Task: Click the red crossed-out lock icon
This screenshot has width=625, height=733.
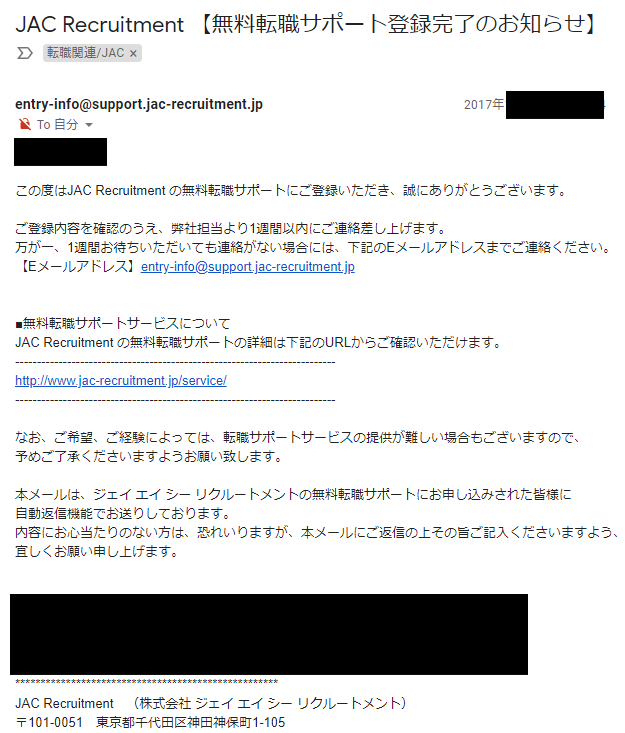Action: [x=25, y=124]
